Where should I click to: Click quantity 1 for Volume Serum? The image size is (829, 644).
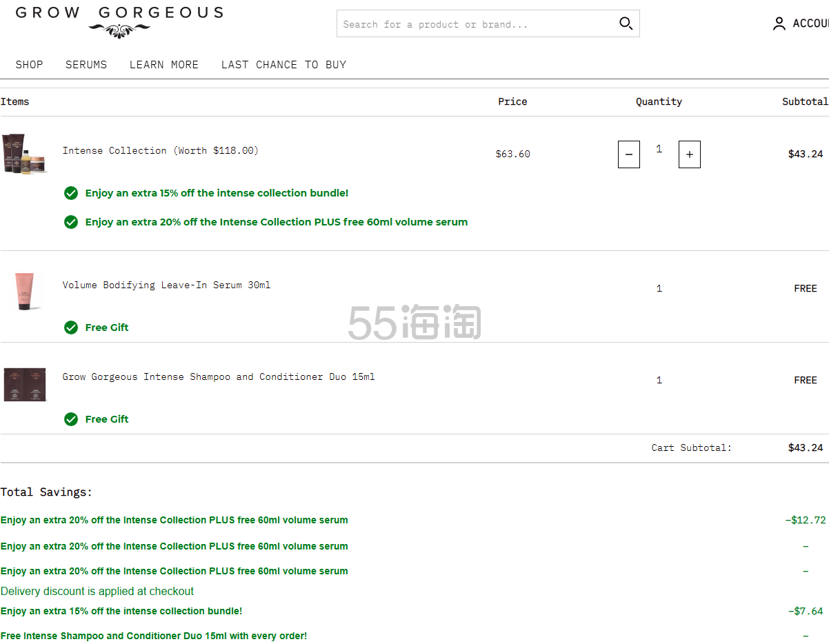pyautogui.click(x=659, y=288)
